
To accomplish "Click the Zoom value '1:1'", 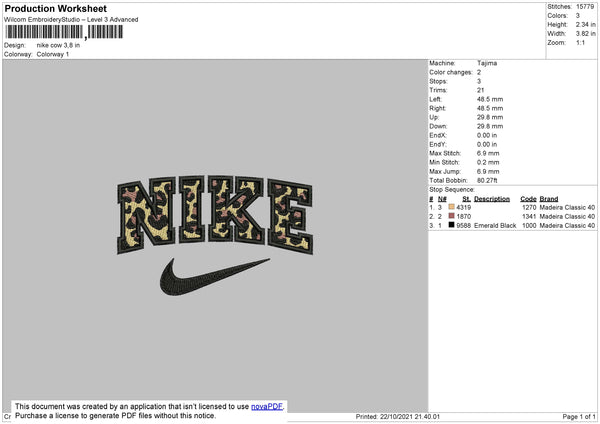I will pyautogui.click(x=580, y=43).
